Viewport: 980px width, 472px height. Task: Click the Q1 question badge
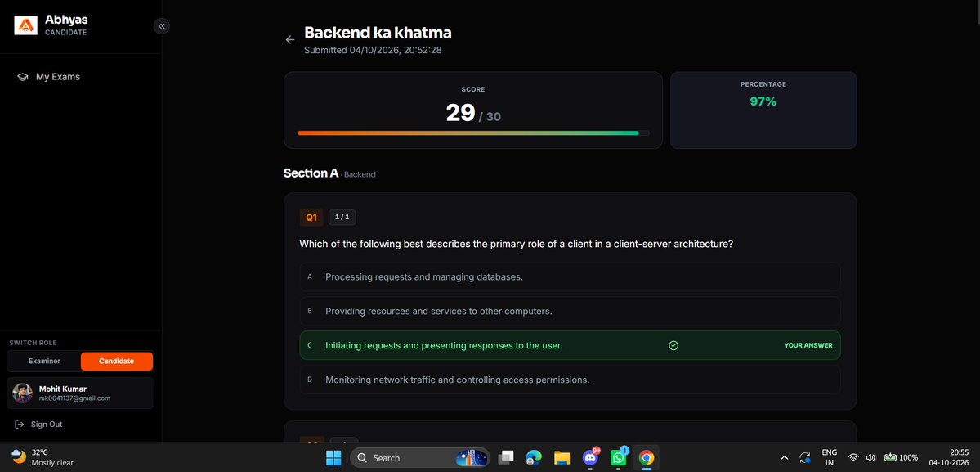coord(311,218)
